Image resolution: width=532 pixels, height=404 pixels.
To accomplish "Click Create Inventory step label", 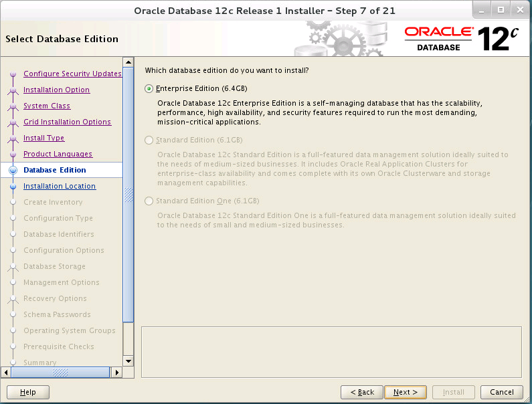I will (53, 202).
